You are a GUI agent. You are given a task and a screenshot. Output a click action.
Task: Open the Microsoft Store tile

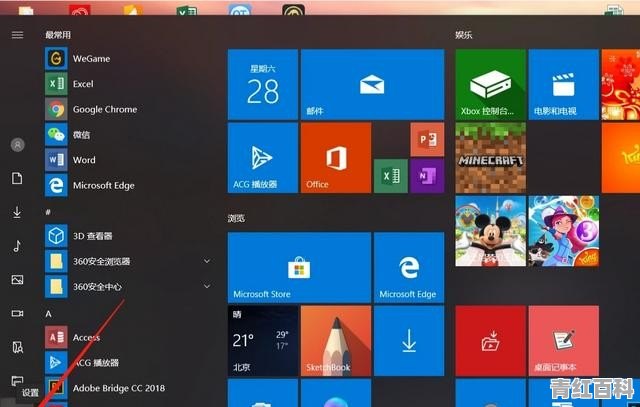(x=299, y=267)
